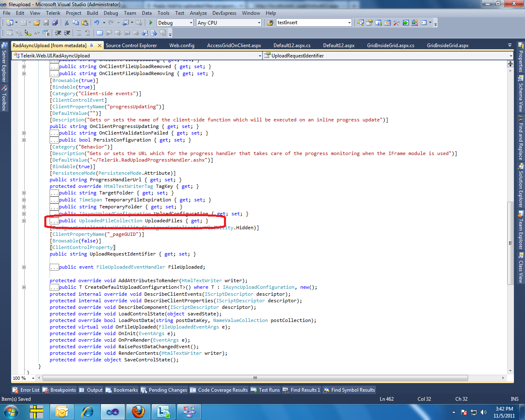The height and width of the screenshot is (420, 525).
Task: Click the Open File folder icon
Action: pos(37,23)
